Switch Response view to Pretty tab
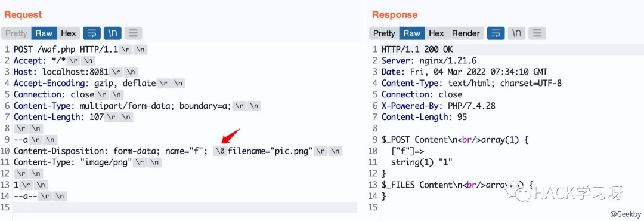 tap(384, 33)
